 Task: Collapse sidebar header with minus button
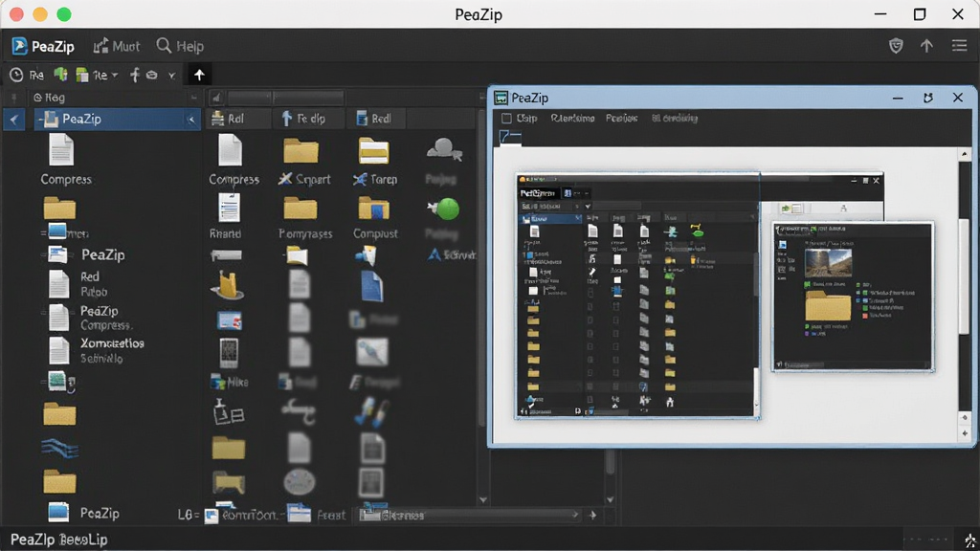(193, 98)
